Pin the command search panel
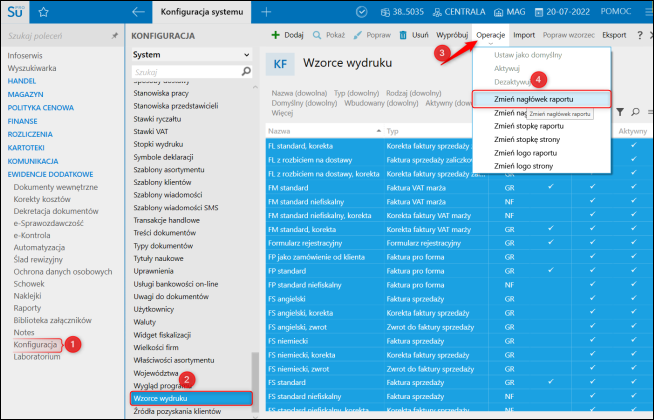The height and width of the screenshot is (420, 654). tap(114, 36)
